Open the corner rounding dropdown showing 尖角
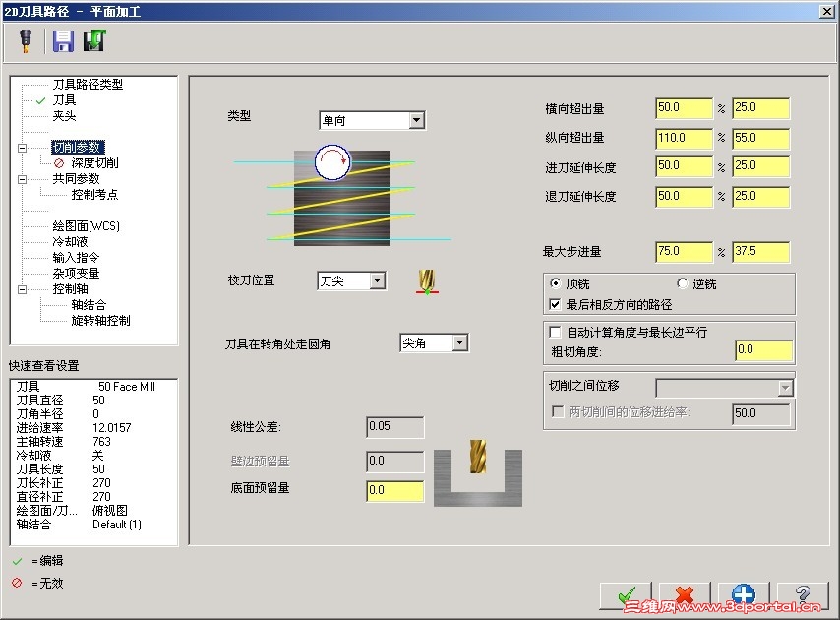This screenshot has height=620, width=840. [x=460, y=342]
